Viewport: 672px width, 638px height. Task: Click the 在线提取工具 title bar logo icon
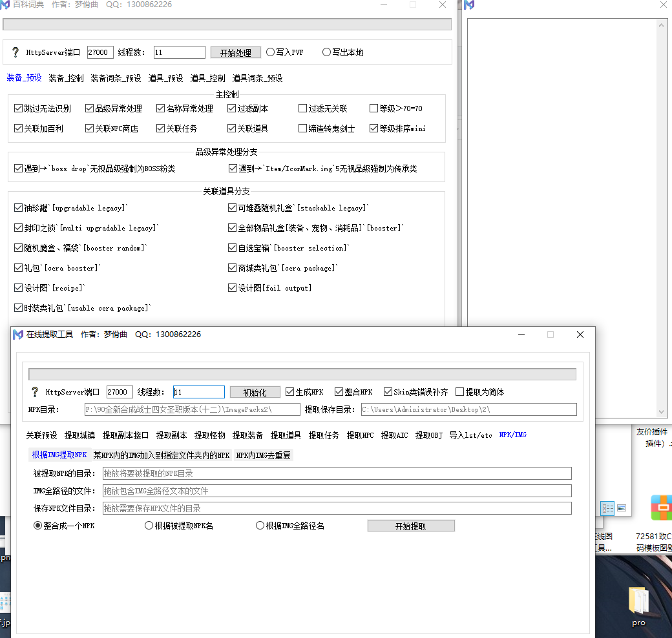18,334
